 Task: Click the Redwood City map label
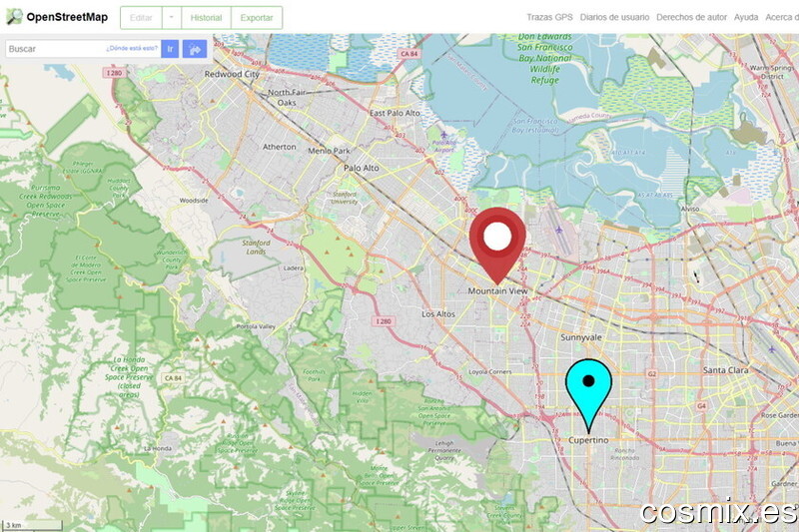pos(232,74)
